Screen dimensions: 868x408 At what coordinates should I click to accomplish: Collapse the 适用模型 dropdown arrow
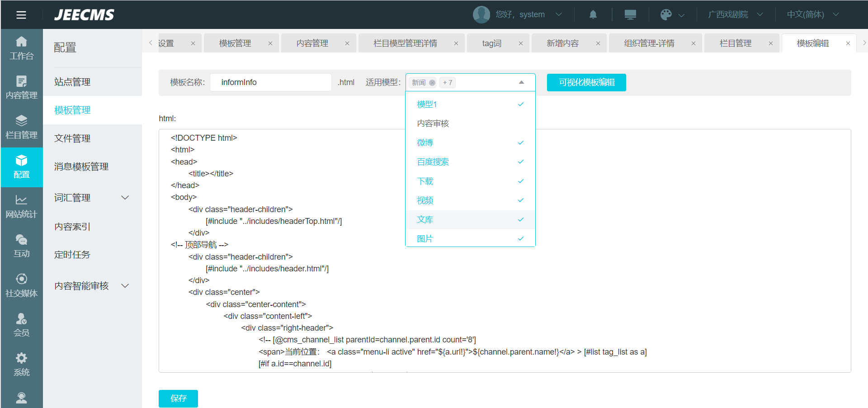[x=521, y=82]
